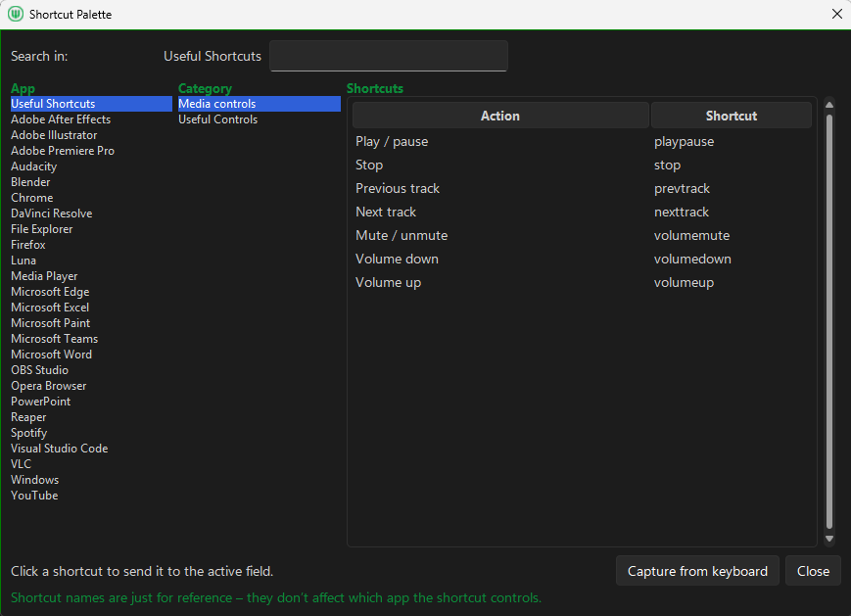851x616 pixels.
Task: Choose Reaper in the App list
Action: [28, 418]
